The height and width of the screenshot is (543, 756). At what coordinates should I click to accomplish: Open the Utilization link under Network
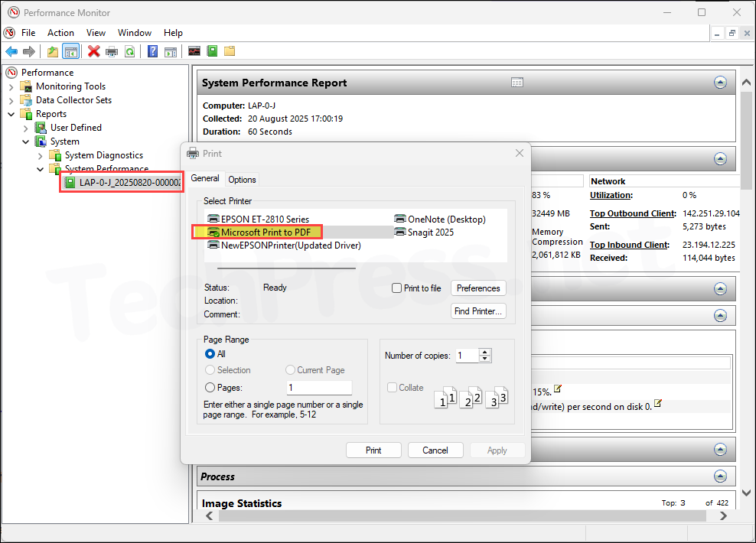(x=611, y=195)
